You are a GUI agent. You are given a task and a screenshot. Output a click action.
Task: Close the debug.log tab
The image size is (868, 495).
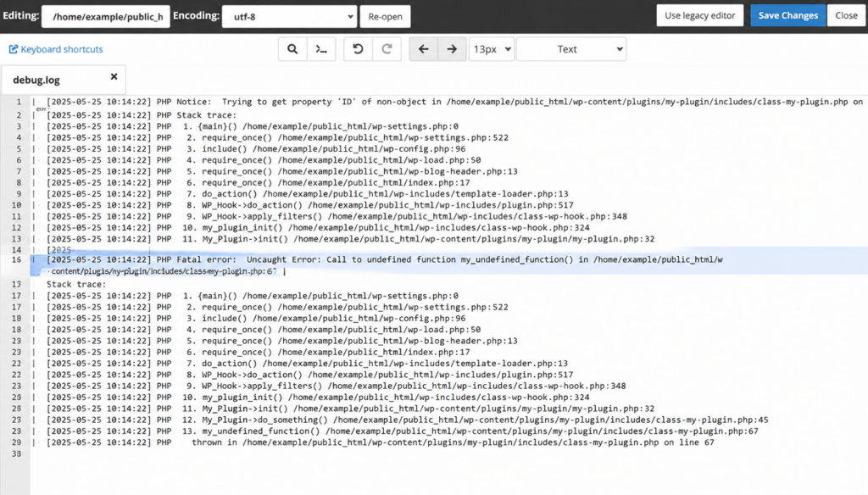point(114,76)
